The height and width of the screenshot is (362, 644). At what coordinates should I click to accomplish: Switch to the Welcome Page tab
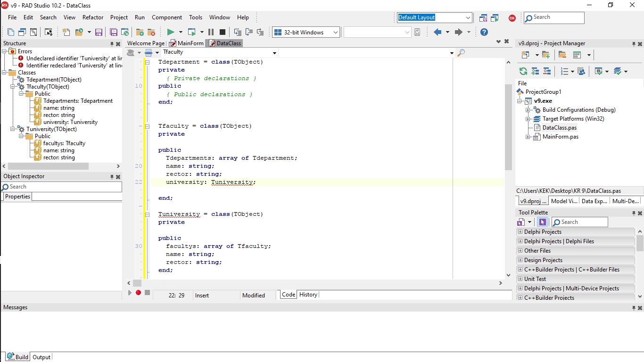click(146, 43)
